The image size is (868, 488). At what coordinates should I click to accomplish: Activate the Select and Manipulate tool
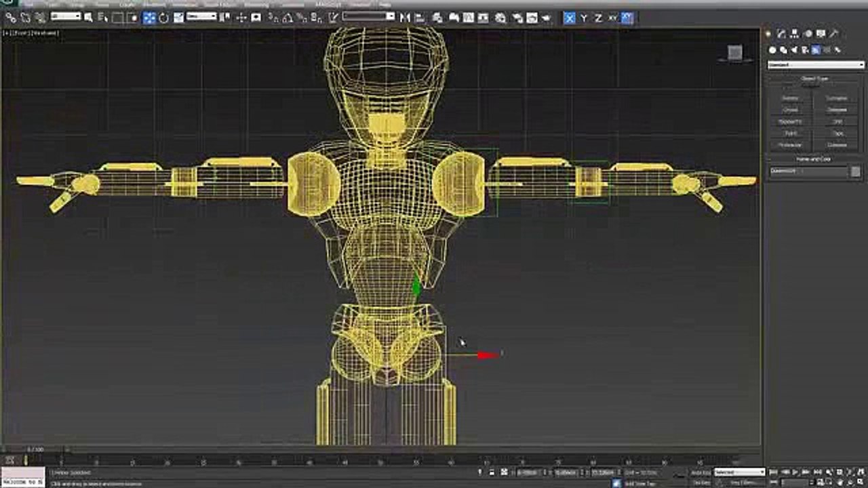242,18
